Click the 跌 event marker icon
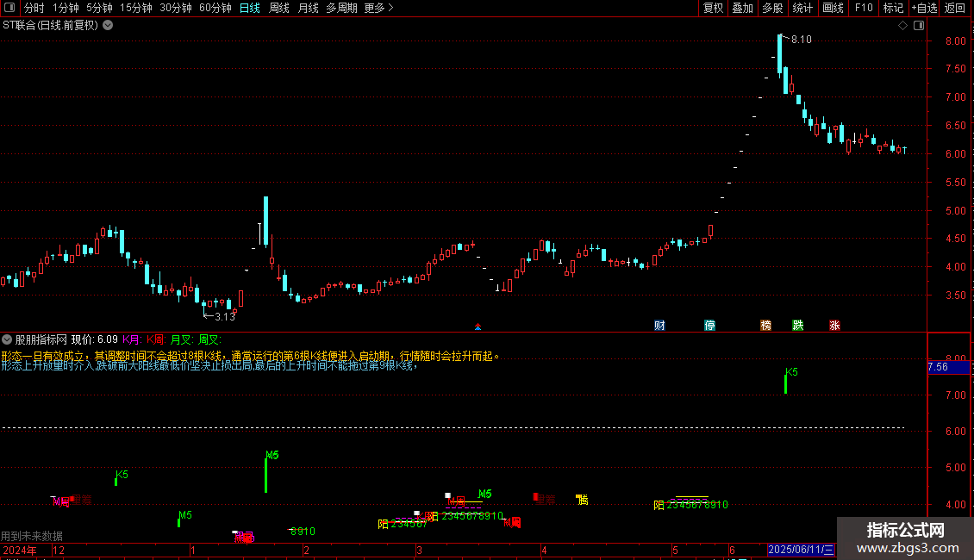This screenshot has width=974, height=560. click(798, 326)
